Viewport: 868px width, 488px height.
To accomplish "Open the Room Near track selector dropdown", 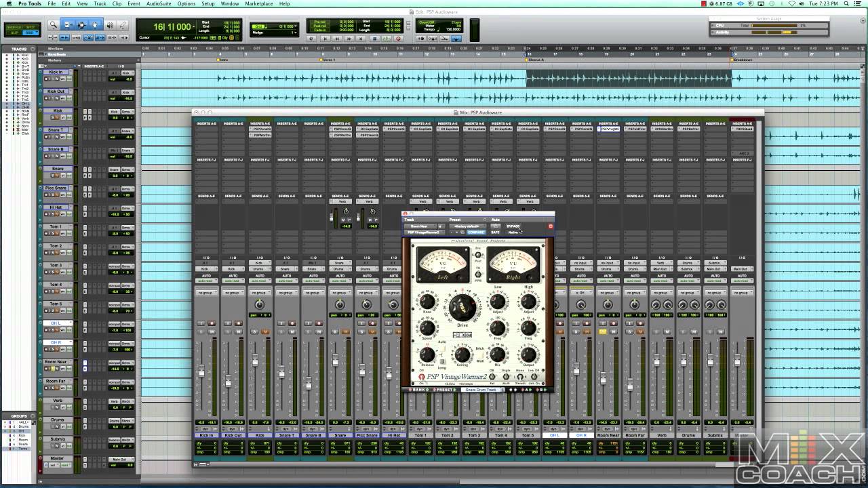I will [x=419, y=226].
